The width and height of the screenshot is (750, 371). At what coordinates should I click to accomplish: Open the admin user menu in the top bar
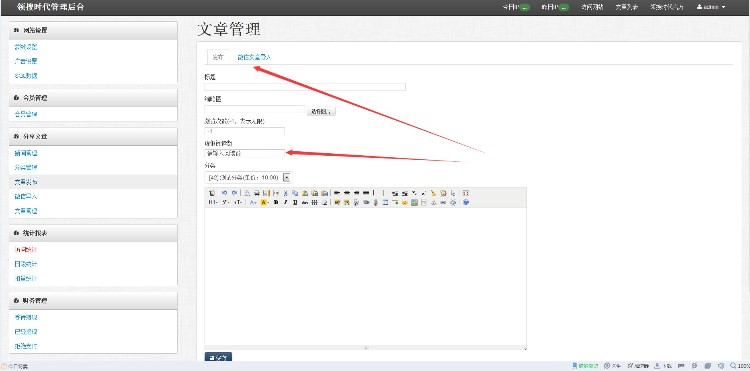pyautogui.click(x=711, y=7)
